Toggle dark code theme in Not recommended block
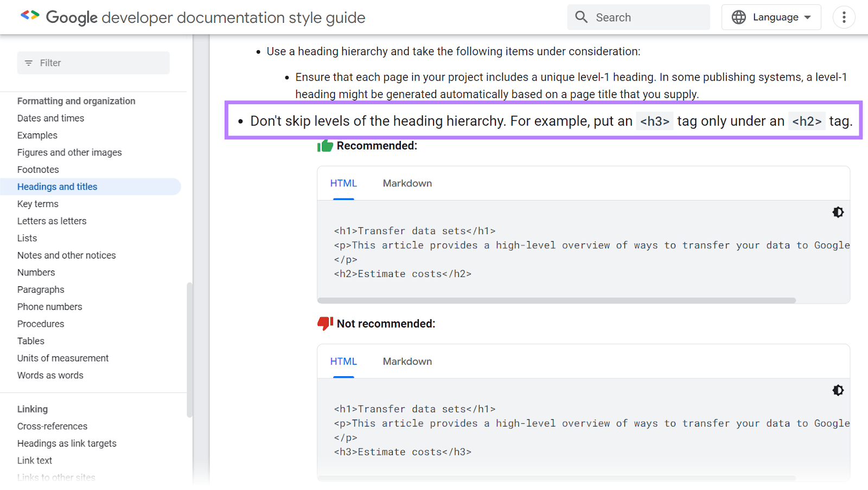This screenshot has height=490, width=868. (838, 390)
